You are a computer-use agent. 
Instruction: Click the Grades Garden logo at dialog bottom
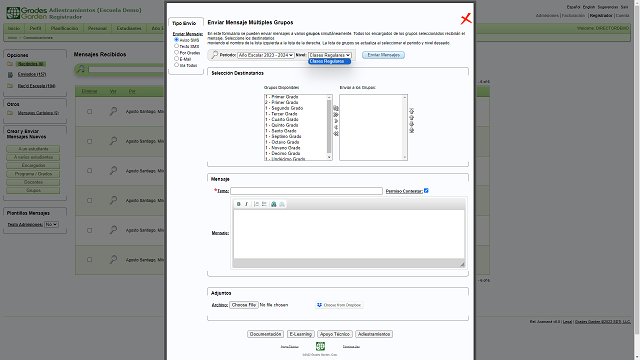[320, 346]
